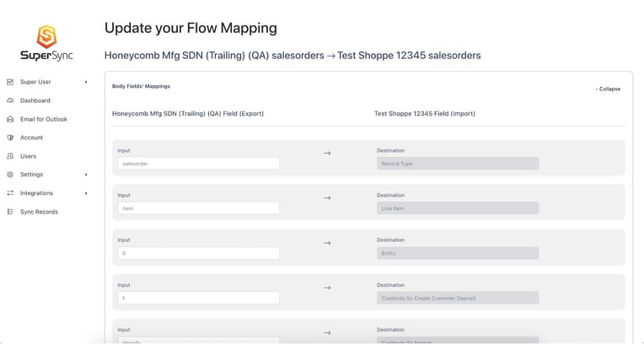Click the Test Shoppe 12345 Field (Import) header
This screenshot has height=362, width=644.
coord(424,114)
